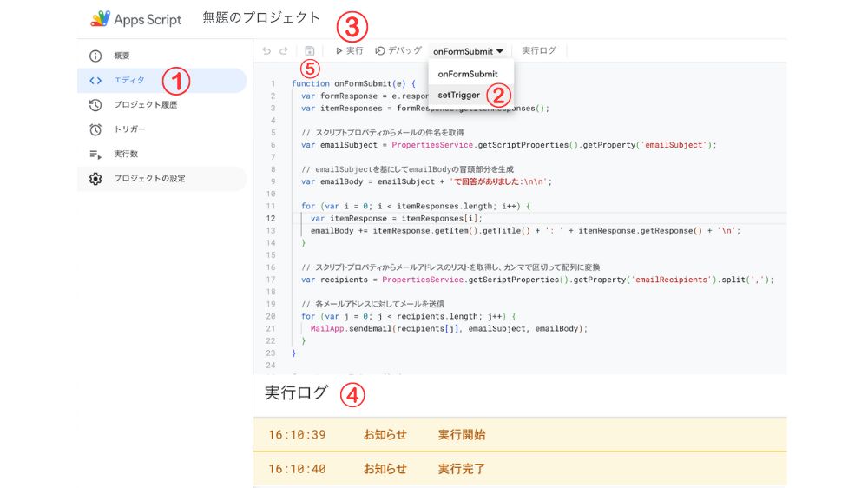Open プロジェクト履歴 history clock icon

point(95,105)
